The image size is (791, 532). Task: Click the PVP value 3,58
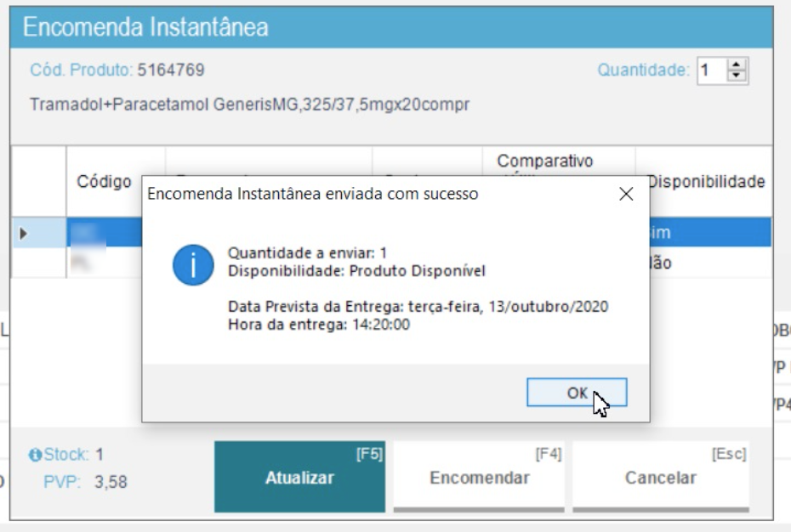[x=111, y=483]
